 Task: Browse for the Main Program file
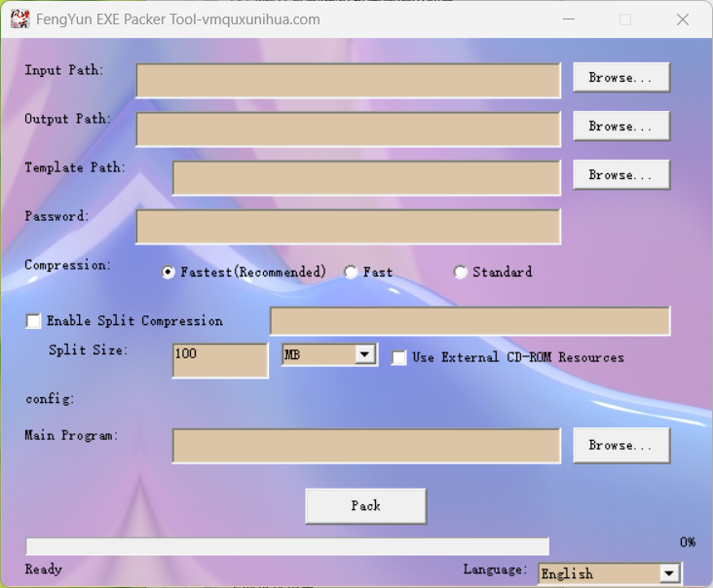pos(620,445)
